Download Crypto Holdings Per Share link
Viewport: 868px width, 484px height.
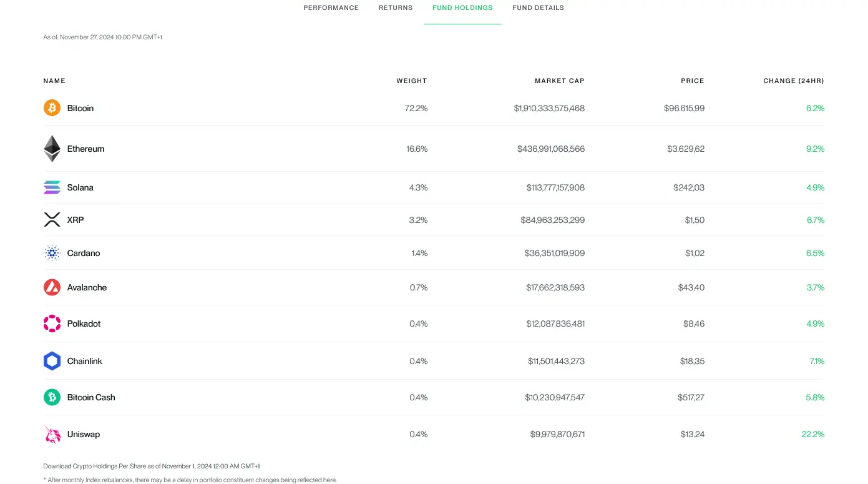152,467
